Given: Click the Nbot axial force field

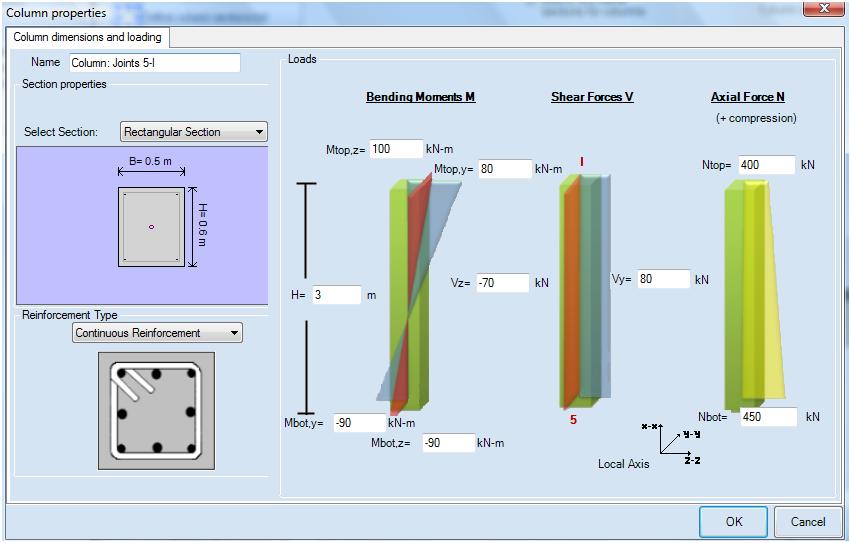Looking at the screenshot, I should (768, 417).
